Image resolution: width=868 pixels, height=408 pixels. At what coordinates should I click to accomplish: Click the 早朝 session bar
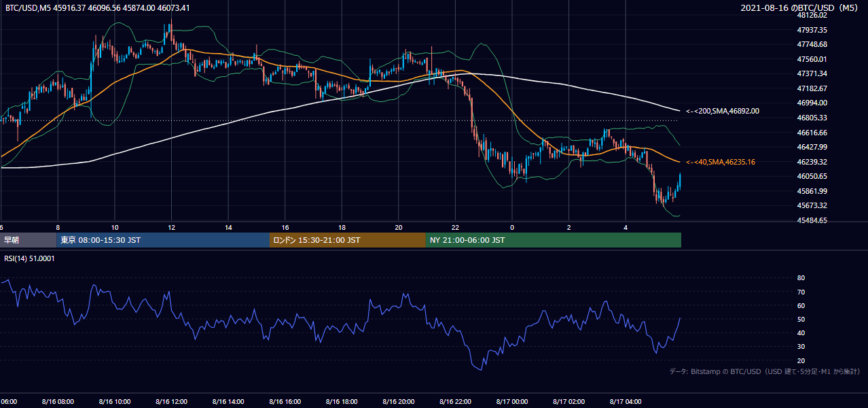click(x=28, y=240)
